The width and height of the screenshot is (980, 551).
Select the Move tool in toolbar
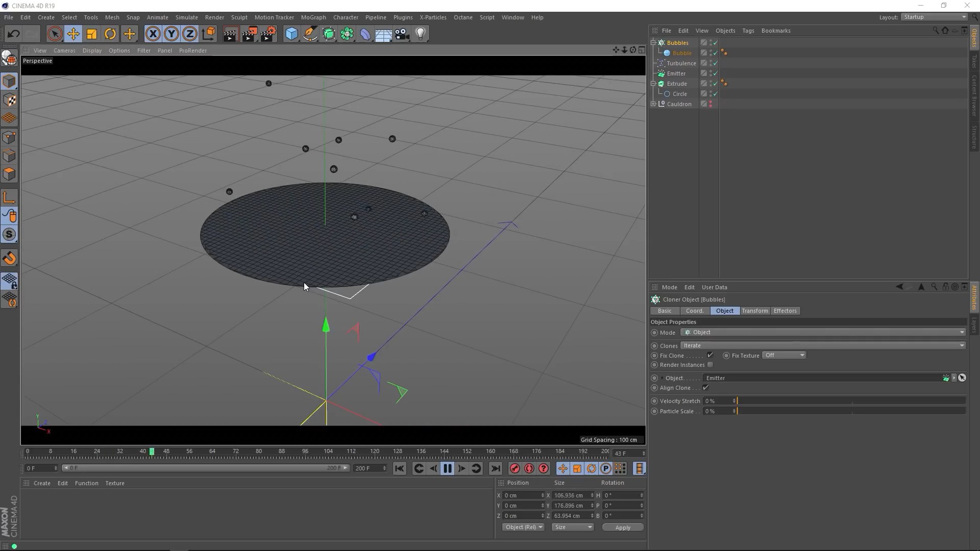pyautogui.click(x=73, y=34)
